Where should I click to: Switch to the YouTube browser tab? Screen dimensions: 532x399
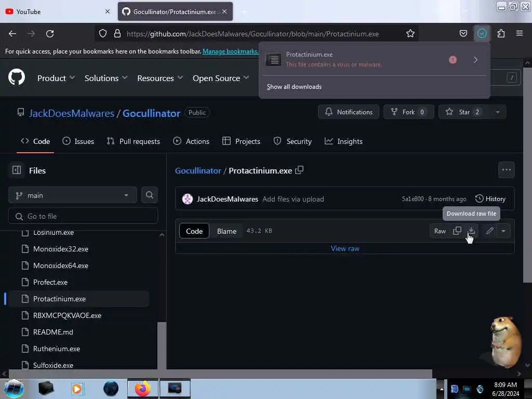pyautogui.click(x=58, y=11)
